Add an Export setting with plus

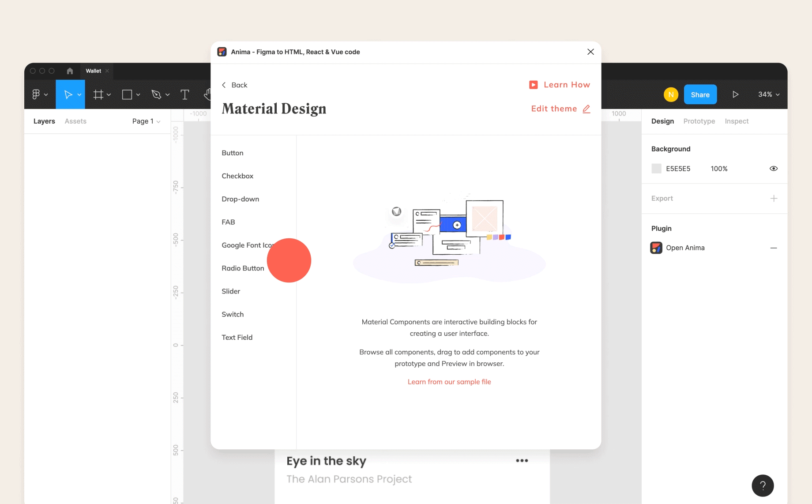[x=773, y=199]
